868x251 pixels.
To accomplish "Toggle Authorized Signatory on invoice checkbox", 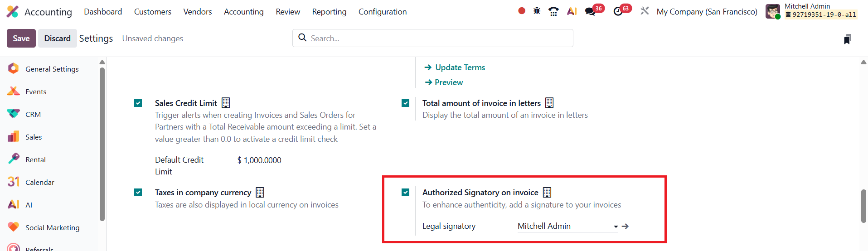I will click(406, 193).
